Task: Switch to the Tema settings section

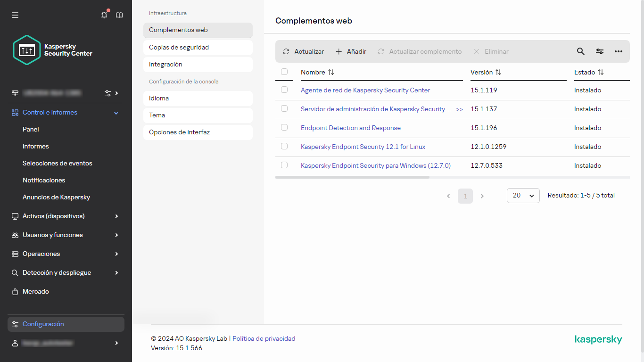Action: point(198,115)
